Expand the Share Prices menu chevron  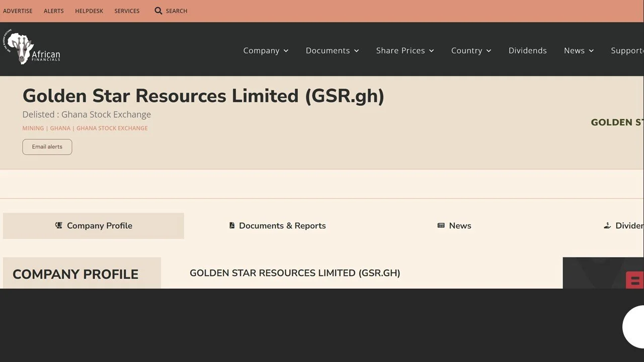431,51
